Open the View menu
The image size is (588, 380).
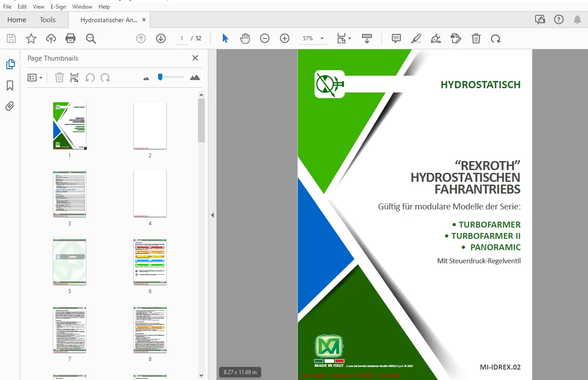click(x=39, y=7)
